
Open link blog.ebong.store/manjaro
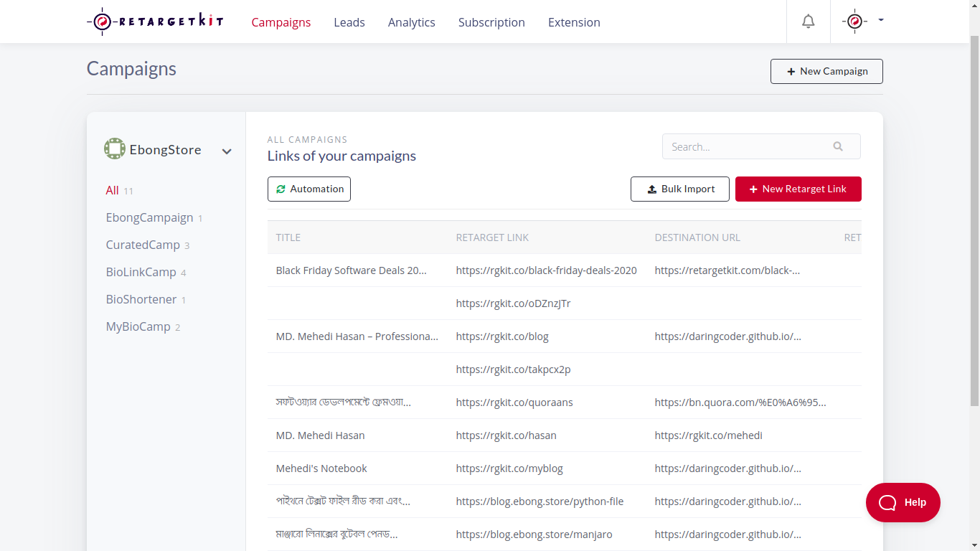(534, 534)
